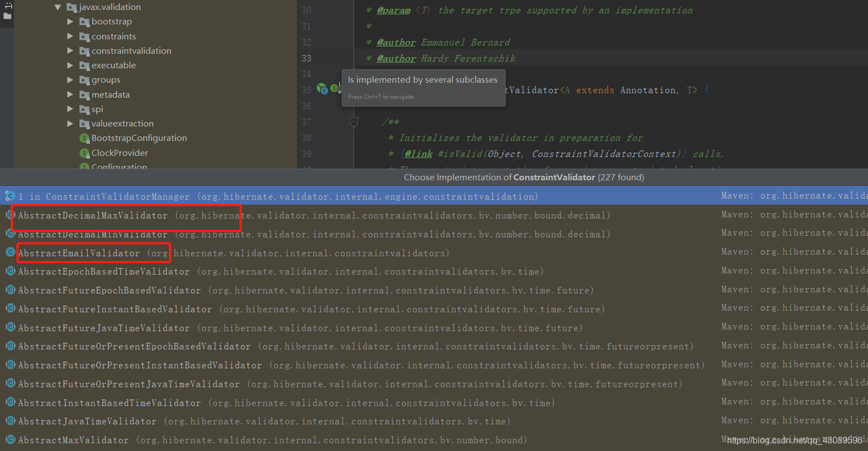868x451 pixels.
Task: Choose AbstractFutureOrPresentEpochBasedValidator implementation
Action: [434, 346]
